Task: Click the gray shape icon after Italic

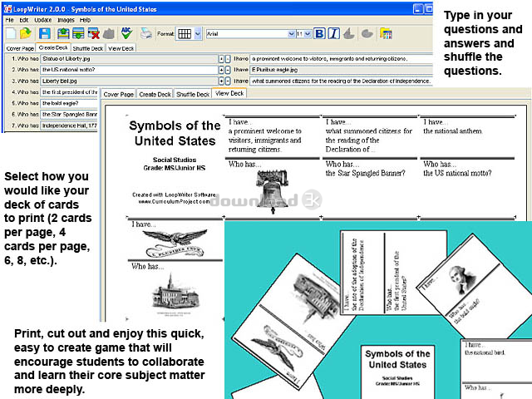Action: [x=349, y=33]
